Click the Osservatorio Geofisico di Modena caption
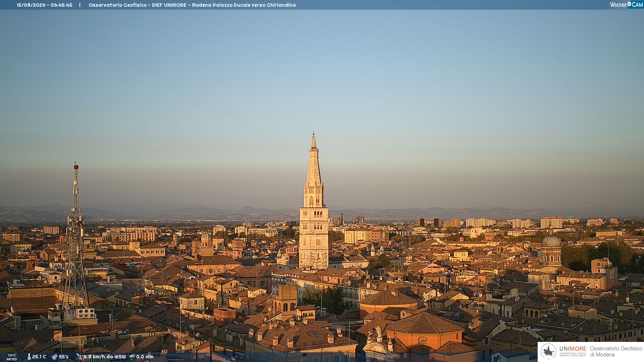644x362 pixels. pos(616,352)
